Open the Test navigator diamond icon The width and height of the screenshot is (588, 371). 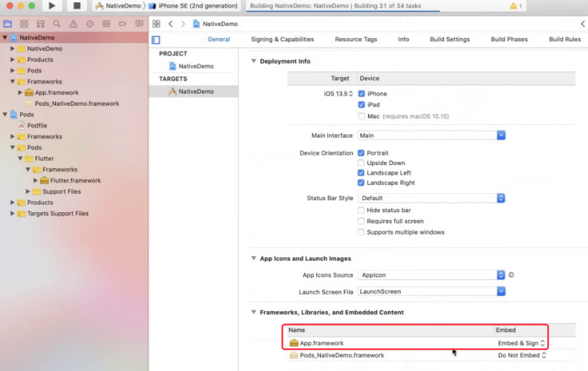click(90, 24)
